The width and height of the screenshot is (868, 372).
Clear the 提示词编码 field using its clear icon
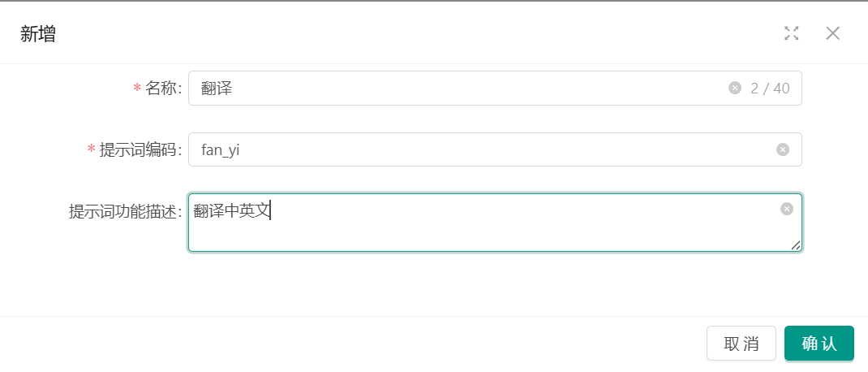783,149
